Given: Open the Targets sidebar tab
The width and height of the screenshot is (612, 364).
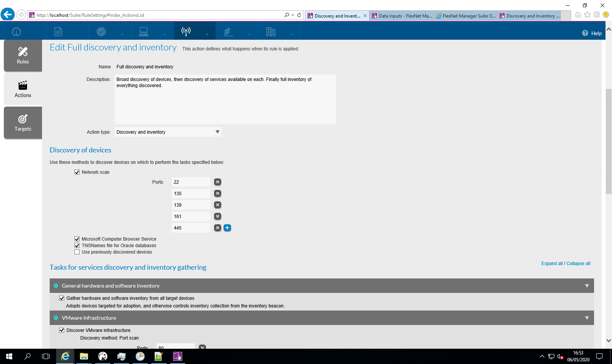Looking at the screenshot, I should click(23, 123).
